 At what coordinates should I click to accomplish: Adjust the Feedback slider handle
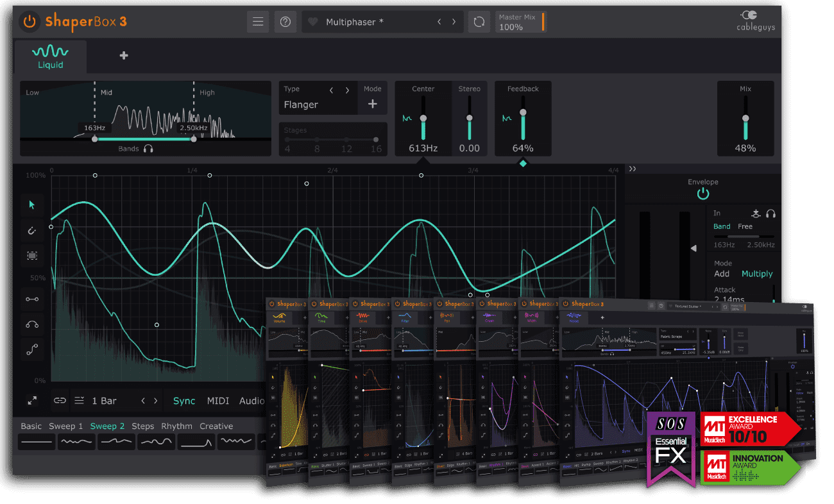(523, 112)
